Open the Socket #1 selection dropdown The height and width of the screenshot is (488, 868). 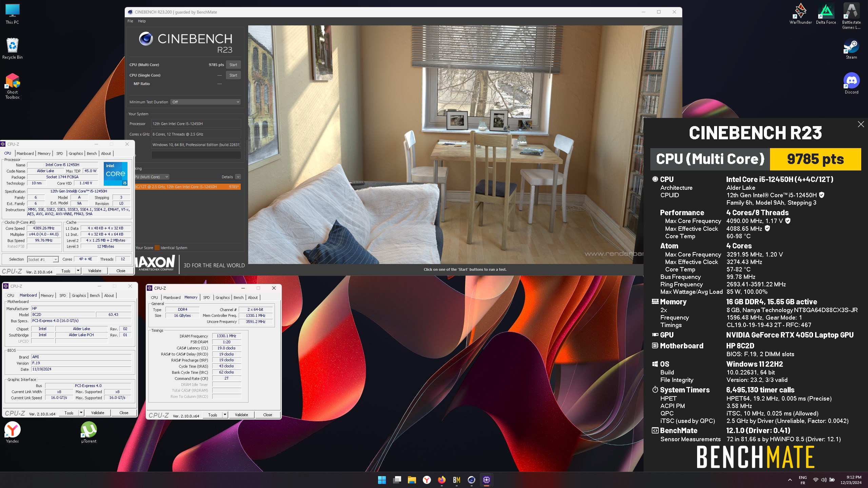[43, 260]
